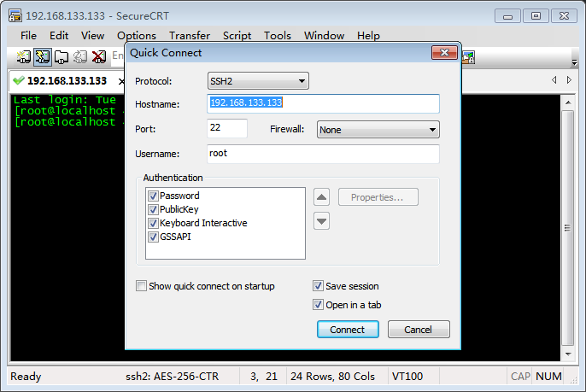Open the Window menu
This screenshot has width=586, height=392.
pos(324,36)
